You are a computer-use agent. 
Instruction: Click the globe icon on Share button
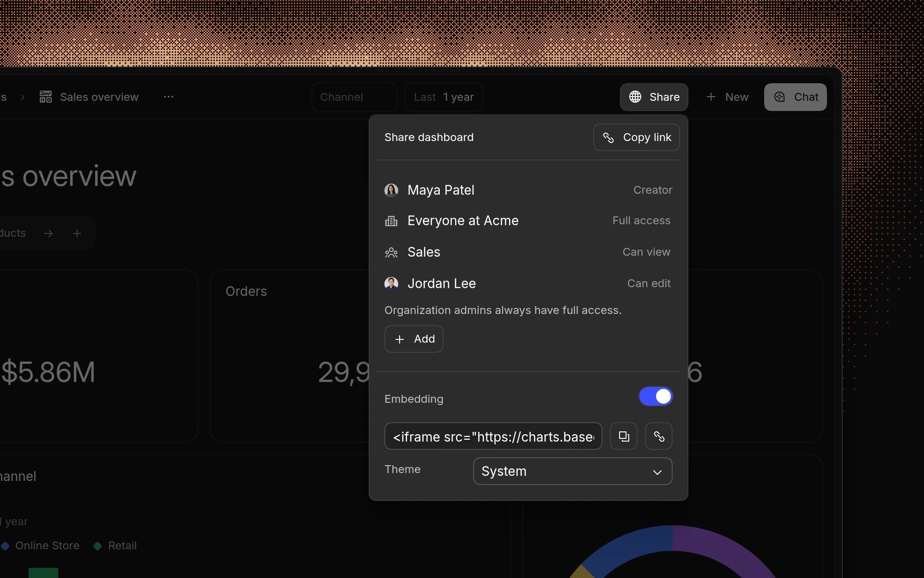635,97
